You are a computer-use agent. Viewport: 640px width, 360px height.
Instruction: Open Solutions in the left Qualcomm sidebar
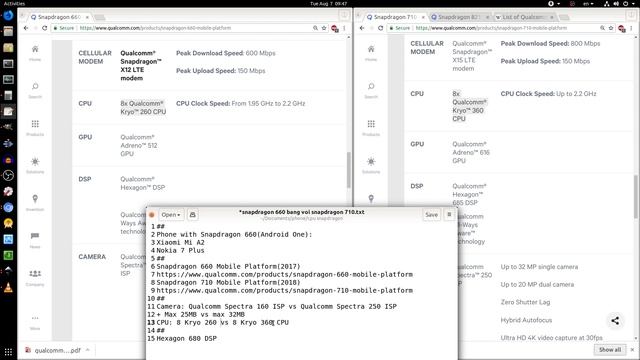35,165
